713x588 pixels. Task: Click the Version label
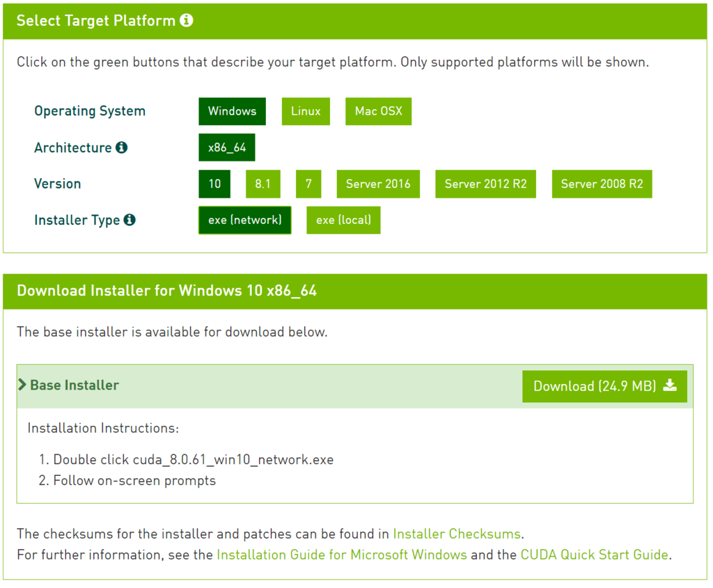point(58,184)
